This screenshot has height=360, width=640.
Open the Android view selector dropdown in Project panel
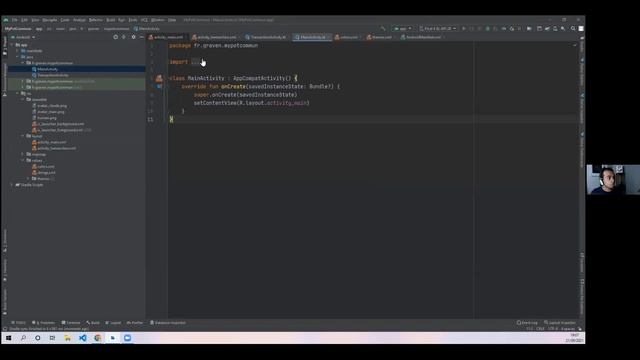click(x=23, y=37)
